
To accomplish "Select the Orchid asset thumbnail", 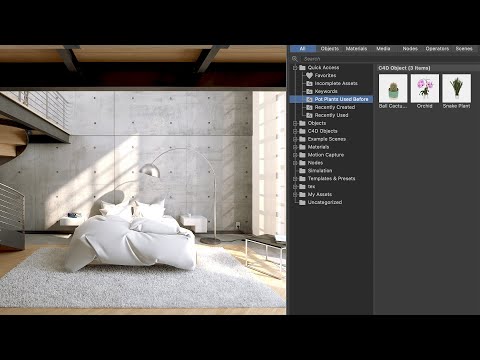I will coord(425,88).
